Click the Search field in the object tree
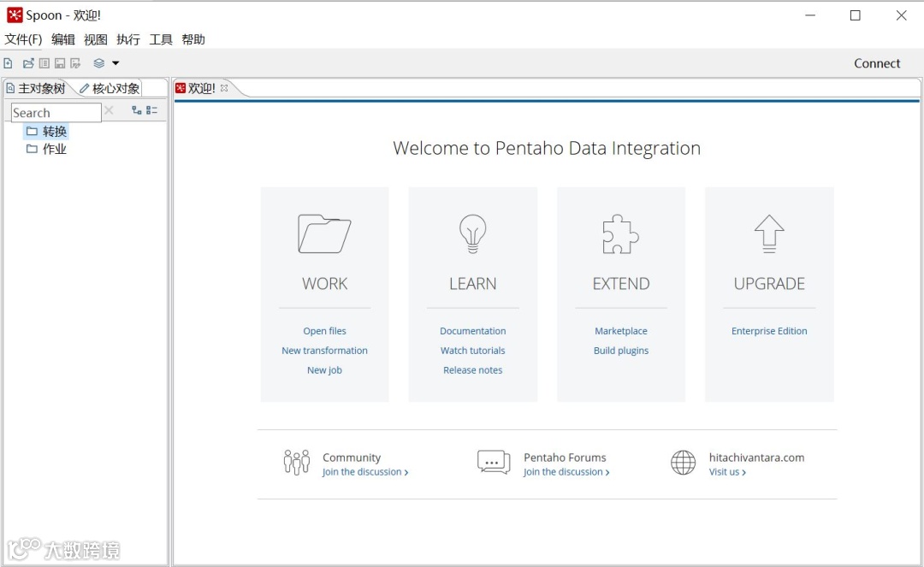Screen dimensions: 924x567 56,112
